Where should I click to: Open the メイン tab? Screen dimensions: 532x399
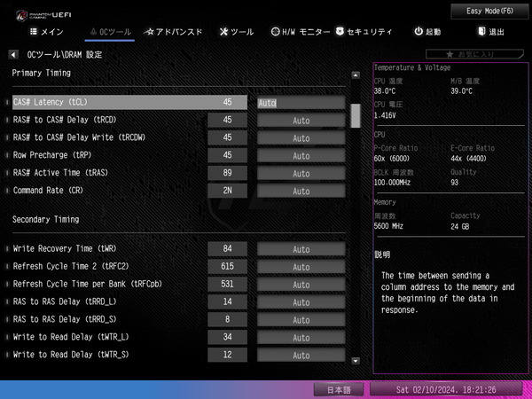tap(47, 32)
